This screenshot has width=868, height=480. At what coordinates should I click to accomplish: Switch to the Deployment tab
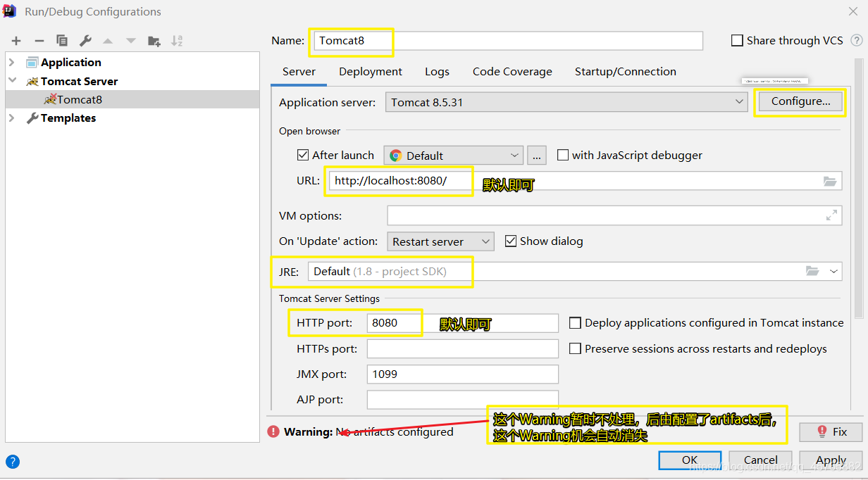coord(371,72)
